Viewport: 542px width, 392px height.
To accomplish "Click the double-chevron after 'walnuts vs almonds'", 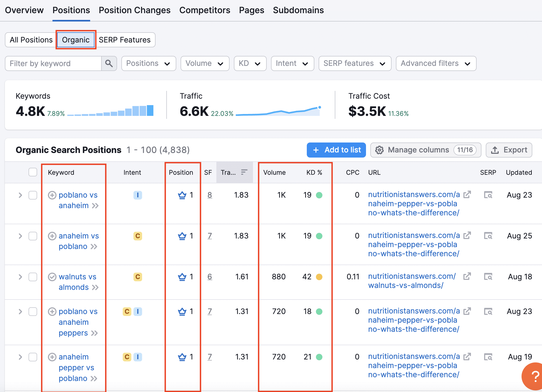I will [x=95, y=287].
